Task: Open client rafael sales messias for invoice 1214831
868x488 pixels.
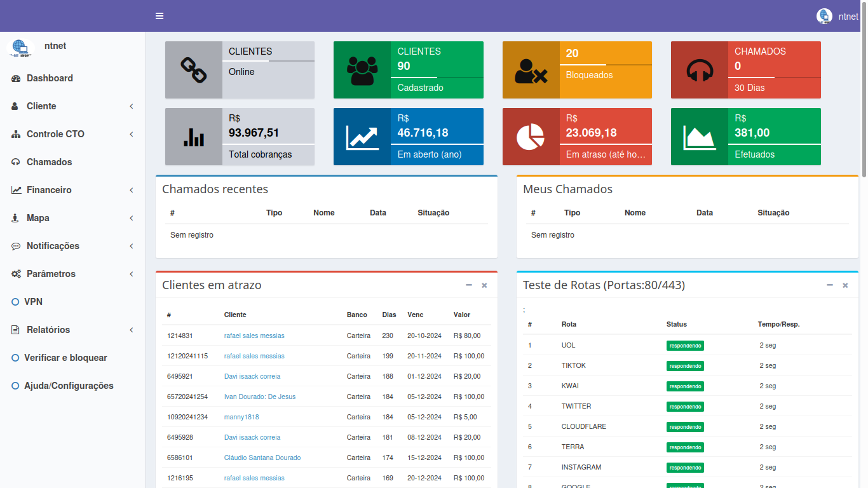Action: click(254, 335)
